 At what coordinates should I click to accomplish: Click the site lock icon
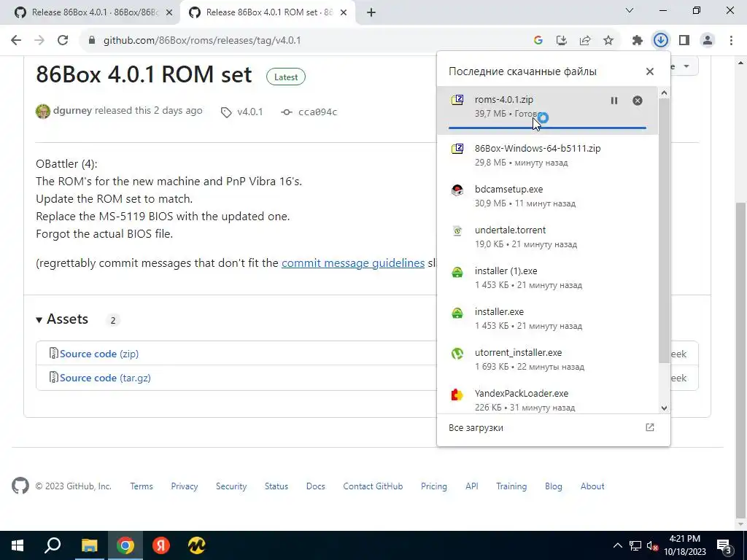92,41
